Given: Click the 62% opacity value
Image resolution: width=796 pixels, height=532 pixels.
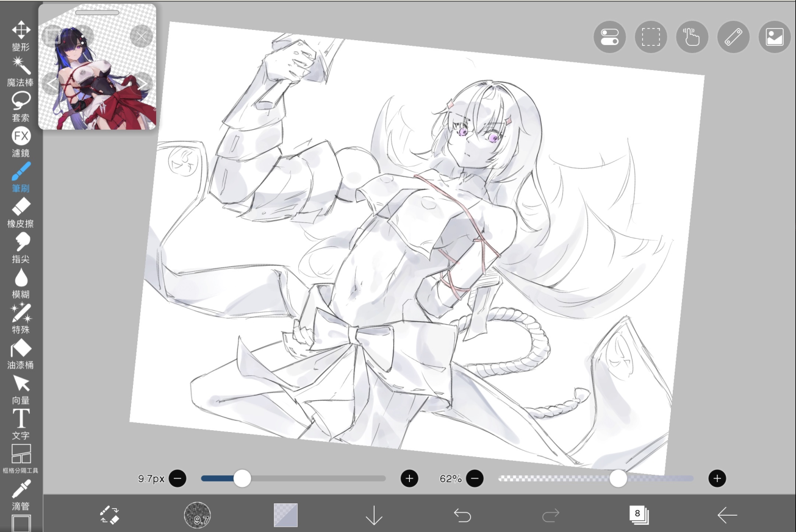Looking at the screenshot, I should [450, 479].
